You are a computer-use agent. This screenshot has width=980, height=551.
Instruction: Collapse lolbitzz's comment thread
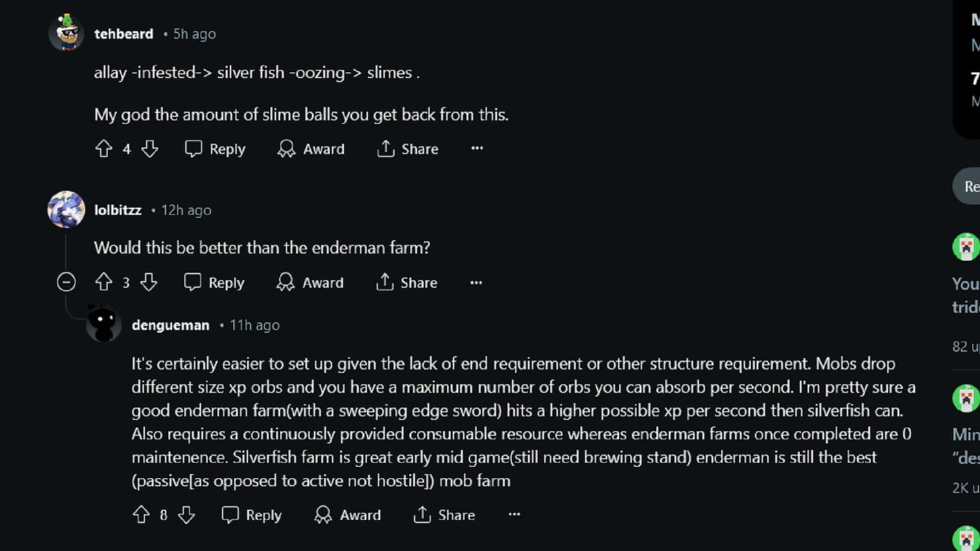point(65,282)
